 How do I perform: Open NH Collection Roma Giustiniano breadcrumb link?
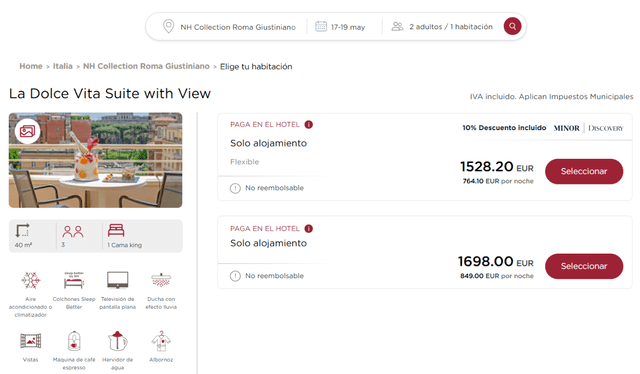(x=146, y=66)
